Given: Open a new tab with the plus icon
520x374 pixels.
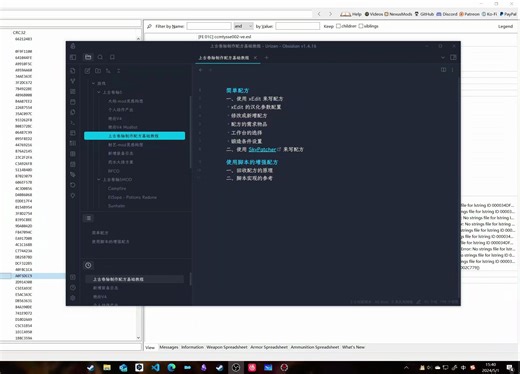Looking at the screenshot, I should (x=266, y=57).
